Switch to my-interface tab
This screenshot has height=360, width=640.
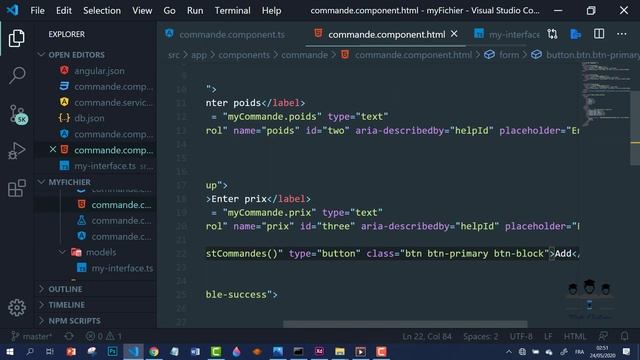(x=507, y=35)
